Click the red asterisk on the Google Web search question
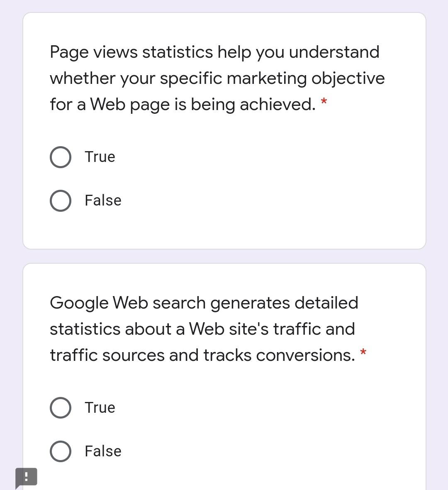The width and height of the screenshot is (448, 490). (x=363, y=353)
